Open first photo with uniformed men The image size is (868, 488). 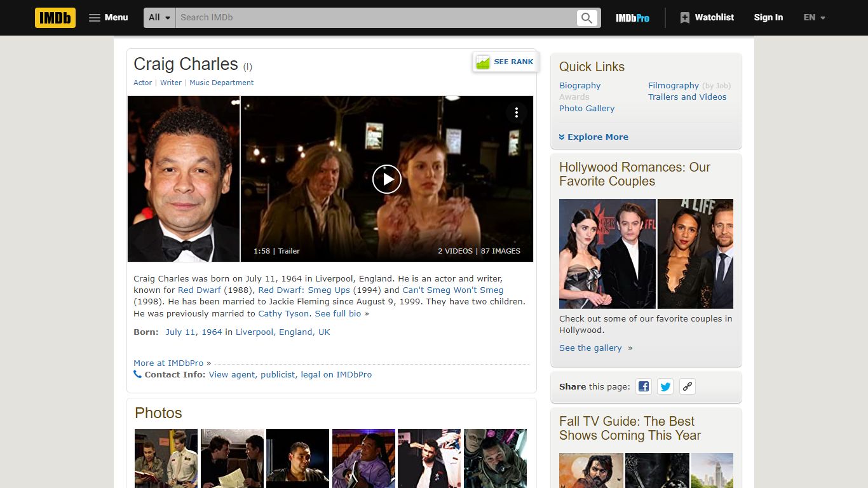pyautogui.click(x=166, y=458)
